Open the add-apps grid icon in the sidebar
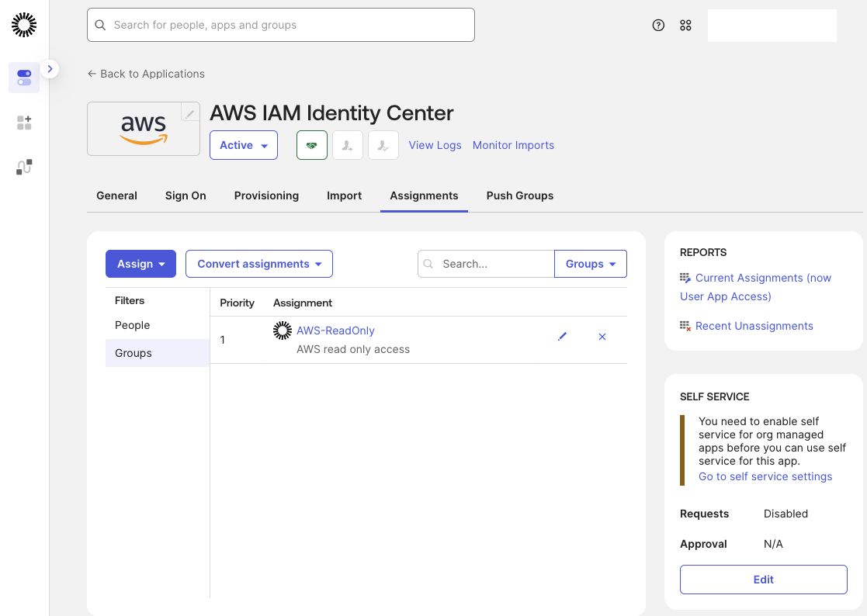This screenshot has width=867, height=616. click(23, 122)
